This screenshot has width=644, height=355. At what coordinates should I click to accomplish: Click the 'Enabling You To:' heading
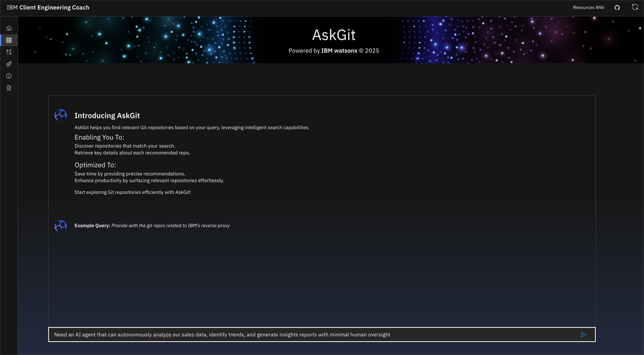(x=99, y=137)
